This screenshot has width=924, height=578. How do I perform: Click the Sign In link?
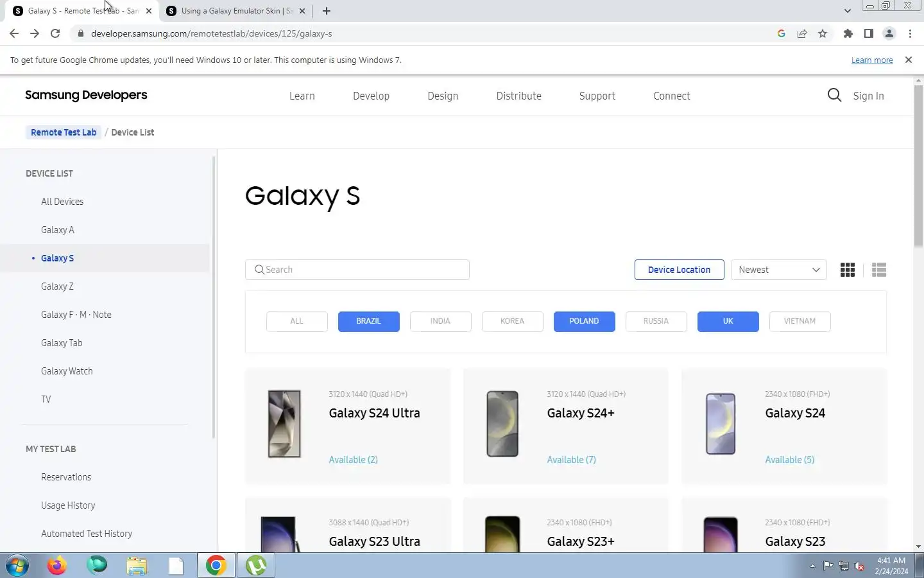click(868, 96)
